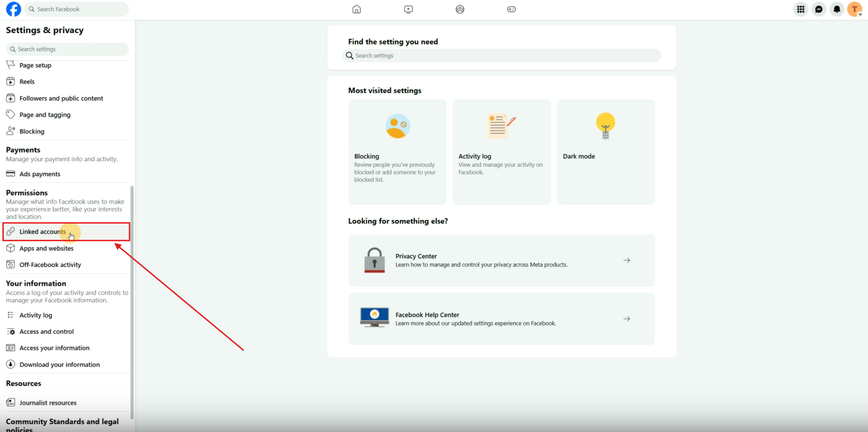
Task: Open Blocking in the sidebar
Action: pos(67,131)
